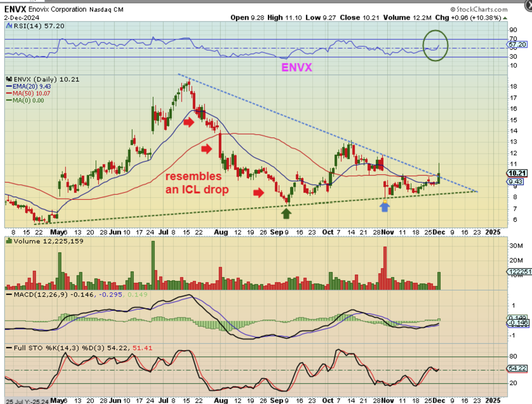Click the red 51.41 stochastic %D value
This screenshot has width=532, height=404.
tap(143, 348)
